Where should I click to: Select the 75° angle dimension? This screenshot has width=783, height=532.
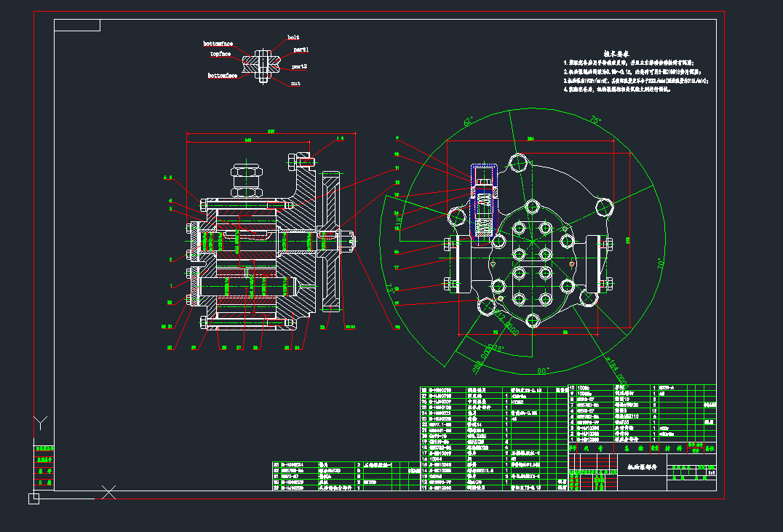tap(595, 120)
